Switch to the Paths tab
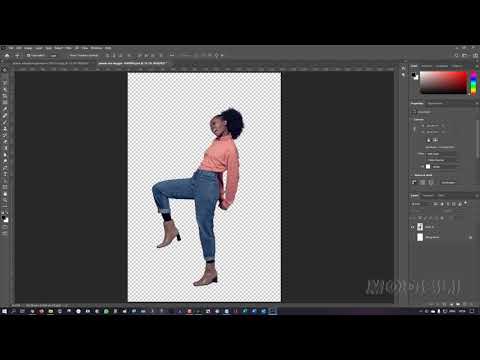This screenshot has width=480, height=360. coord(441,196)
